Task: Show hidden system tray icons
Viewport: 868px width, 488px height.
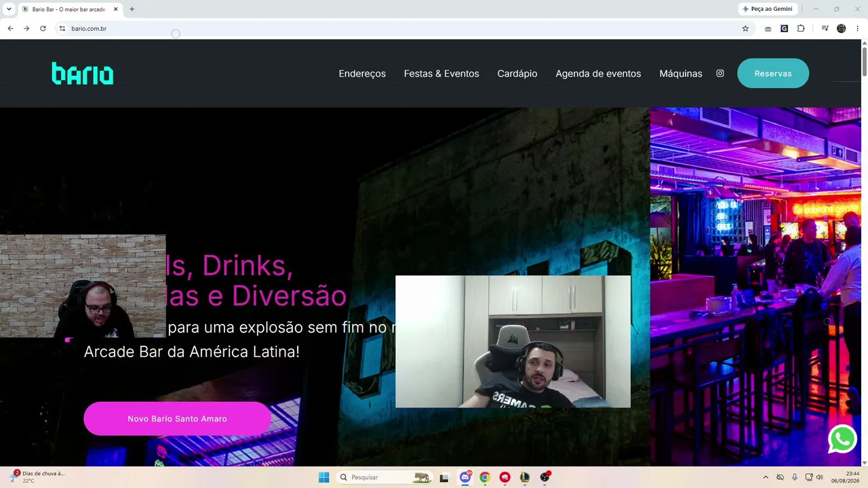Action: click(766, 477)
